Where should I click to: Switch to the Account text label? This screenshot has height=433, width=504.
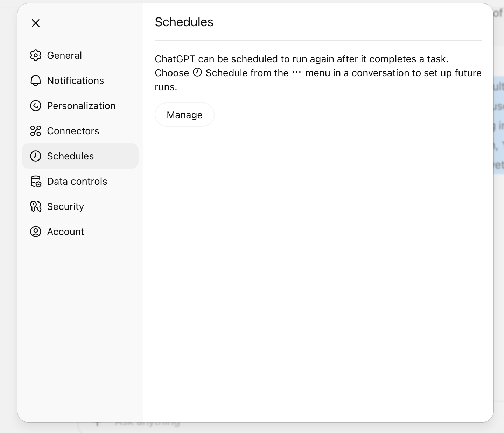pos(65,232)
